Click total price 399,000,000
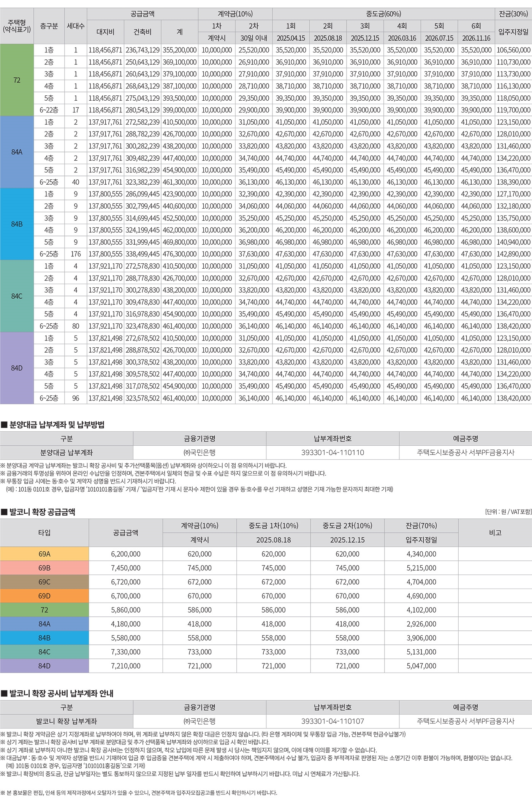Viewport: 532px width, 801px height. coord(180,110)
